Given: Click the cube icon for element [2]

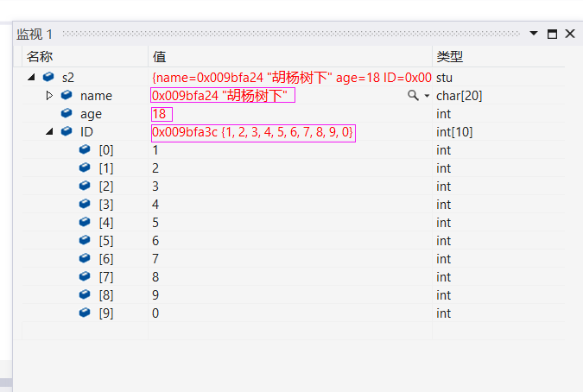Looking at the screenshot, I should (x=85, y=186).
